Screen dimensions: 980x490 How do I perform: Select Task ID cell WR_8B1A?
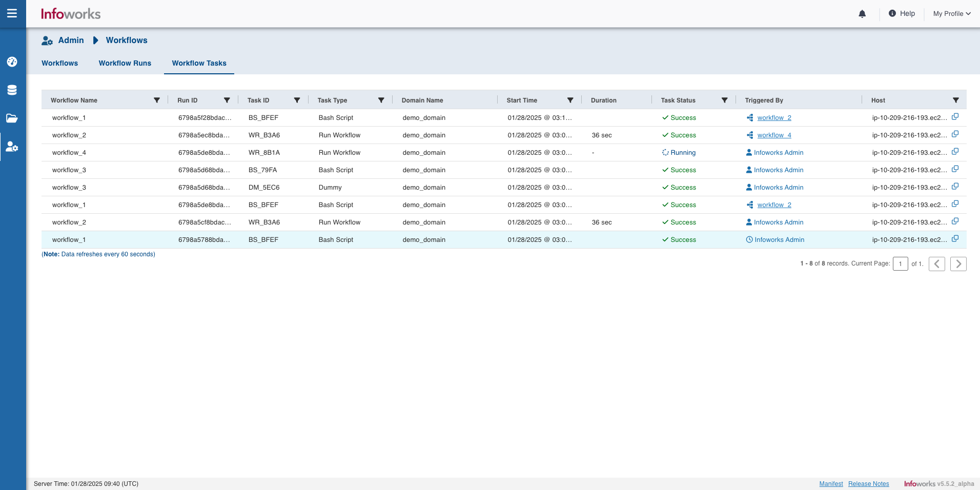pos(264,153)
